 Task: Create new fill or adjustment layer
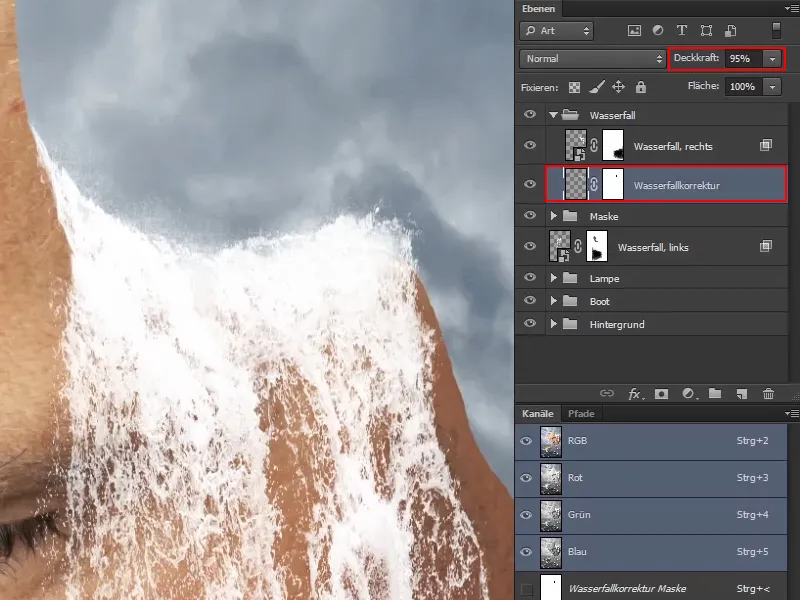click(689, 393)
